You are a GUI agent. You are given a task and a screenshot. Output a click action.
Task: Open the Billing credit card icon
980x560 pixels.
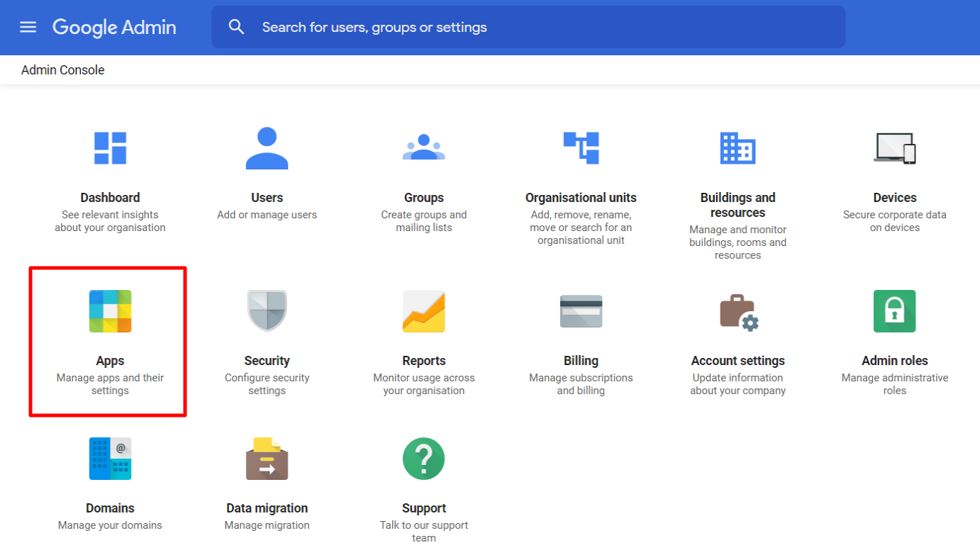tap(581, 311)
